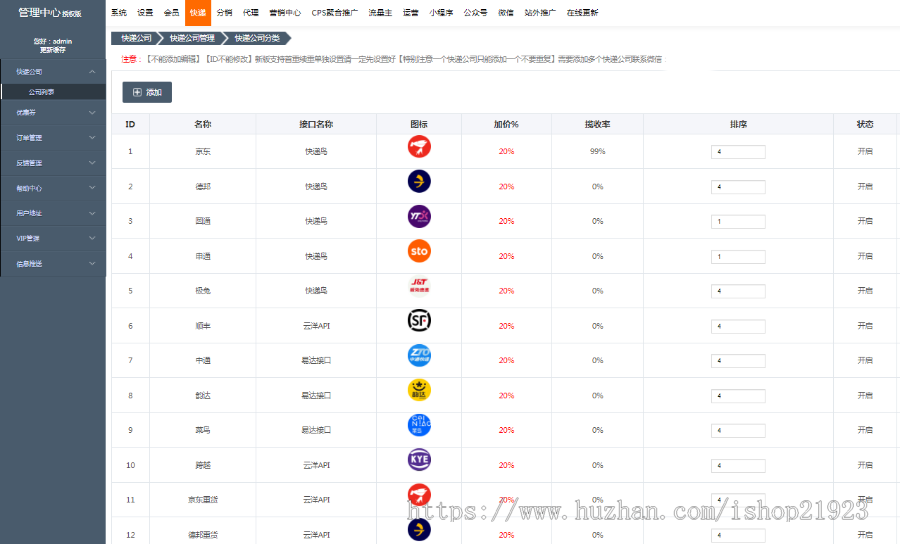This screenshot has width=900, height=544.
Task: Click the purple KYE logo icon
Action: pos(419,460)
